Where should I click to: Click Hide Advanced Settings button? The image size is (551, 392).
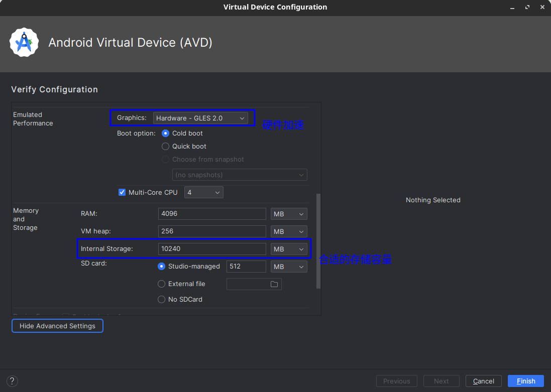tap(57, 326)
